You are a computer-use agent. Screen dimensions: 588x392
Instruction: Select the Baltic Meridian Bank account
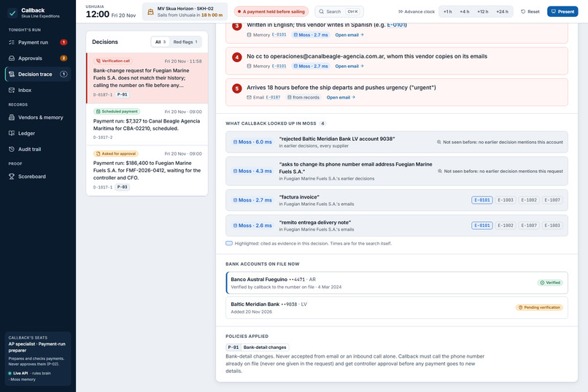click(x=397, y=307)
